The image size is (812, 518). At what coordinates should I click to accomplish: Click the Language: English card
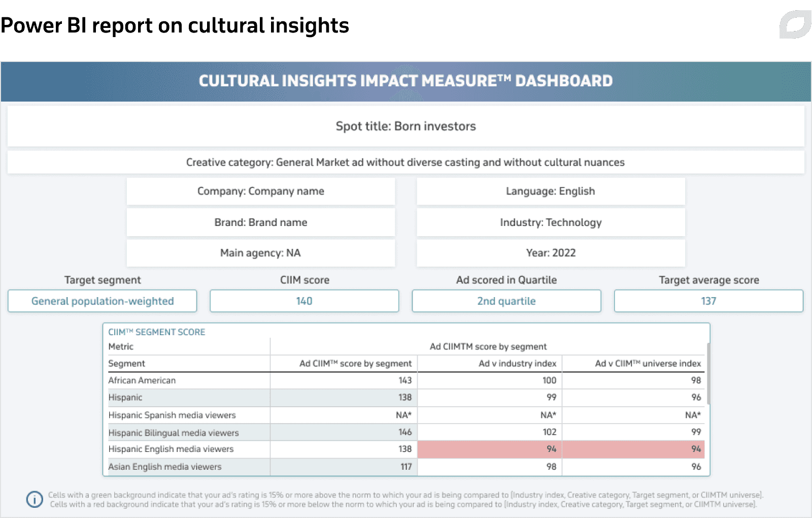pos(551,191)
